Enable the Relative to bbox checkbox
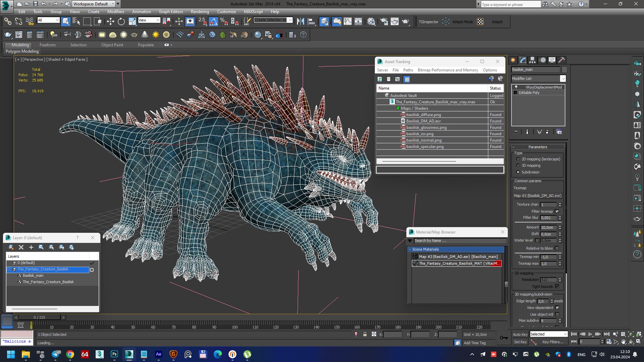 pyautogui.click(x=557, y=248)
